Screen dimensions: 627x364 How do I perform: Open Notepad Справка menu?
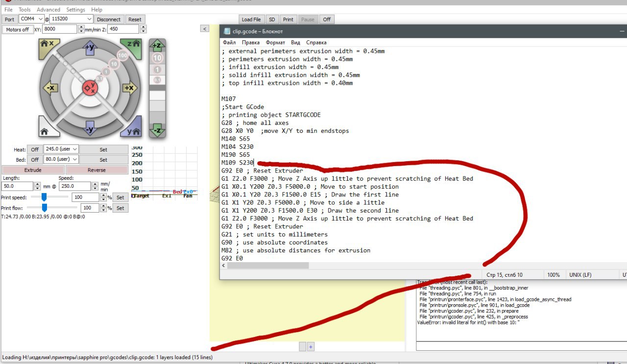point(316,43)
